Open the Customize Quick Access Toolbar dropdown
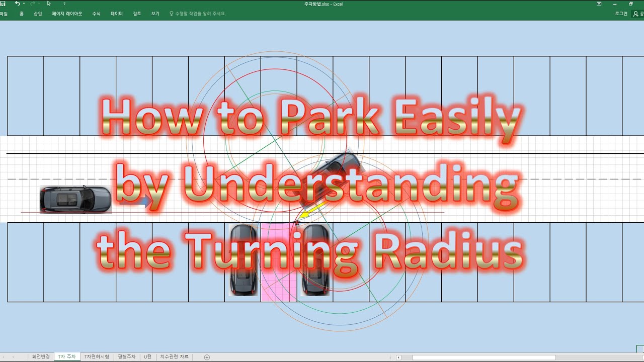The image size is (644, 362). 64,4
